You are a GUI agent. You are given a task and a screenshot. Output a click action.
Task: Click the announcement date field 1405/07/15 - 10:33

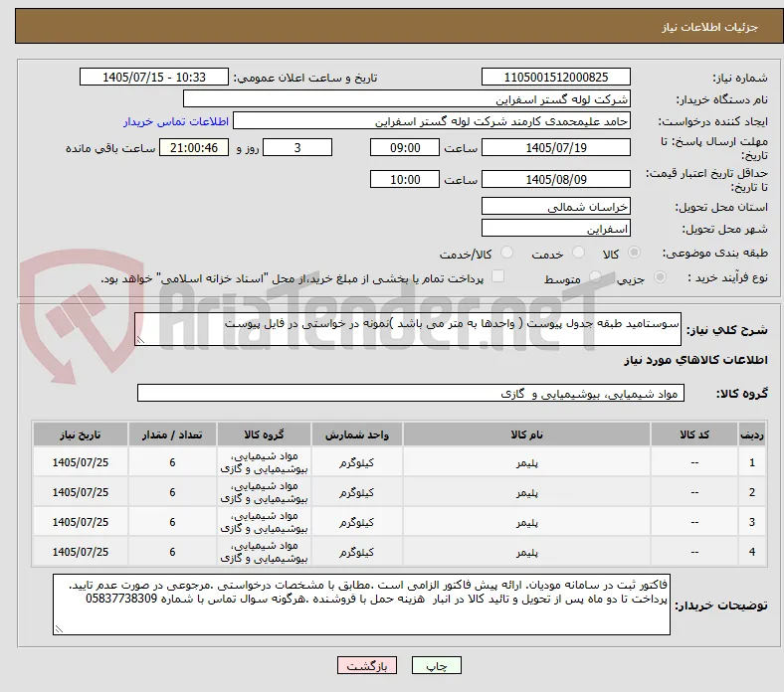click(154, 77)
